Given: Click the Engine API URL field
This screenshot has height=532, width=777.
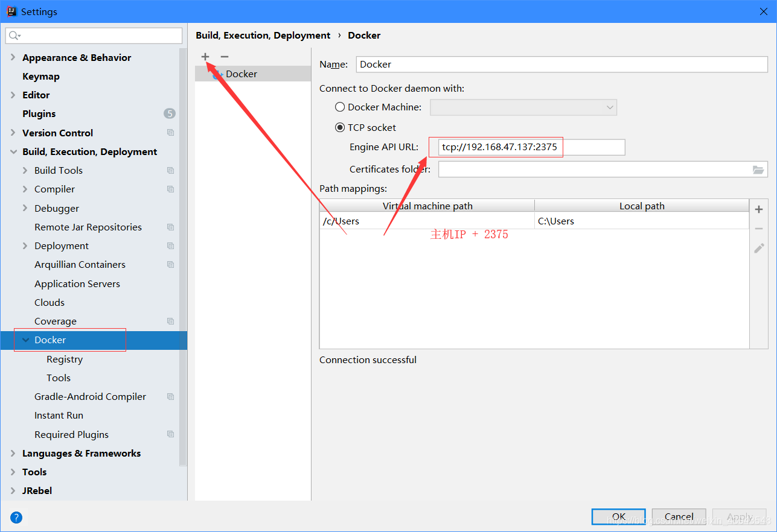Looking at the screenshot, I should (x=531, y=147).
